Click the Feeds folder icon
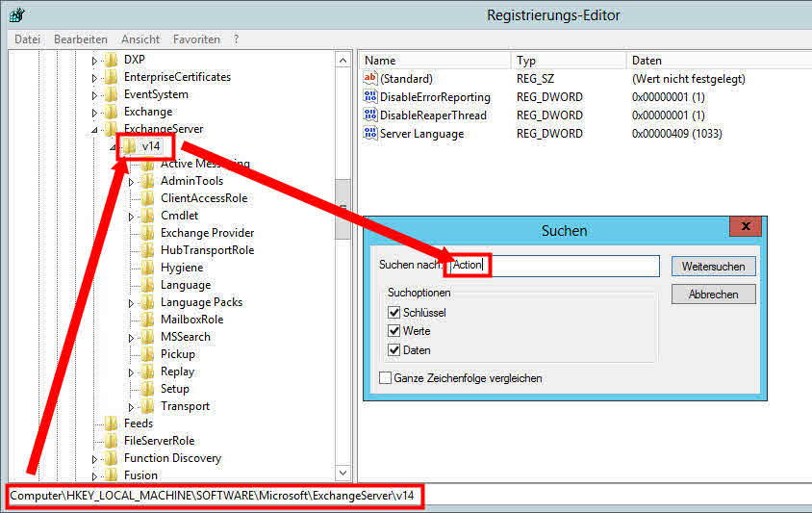This screenshot has height=513, width=812. pyautogui.click(x=111, y=423)
